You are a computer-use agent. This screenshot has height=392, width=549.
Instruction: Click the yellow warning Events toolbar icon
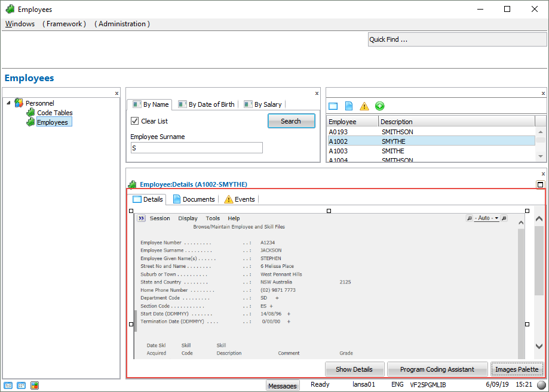364,106
